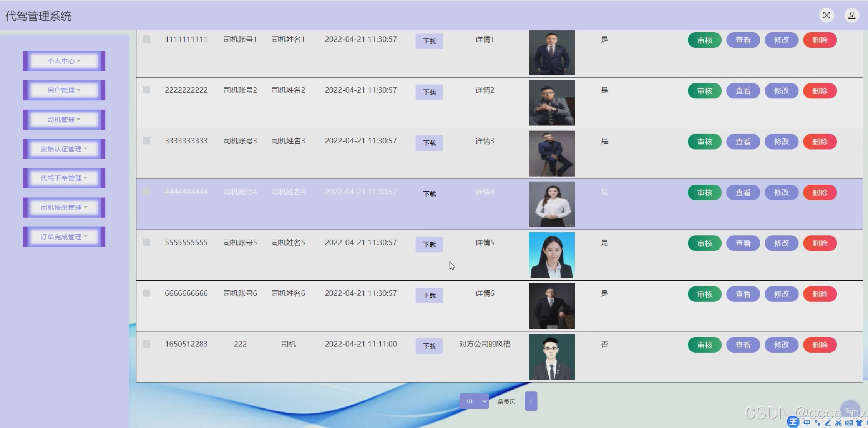Viewport: 868px width, 428px height.
Task: Open the user profile icon
Action: click(851, 15)
